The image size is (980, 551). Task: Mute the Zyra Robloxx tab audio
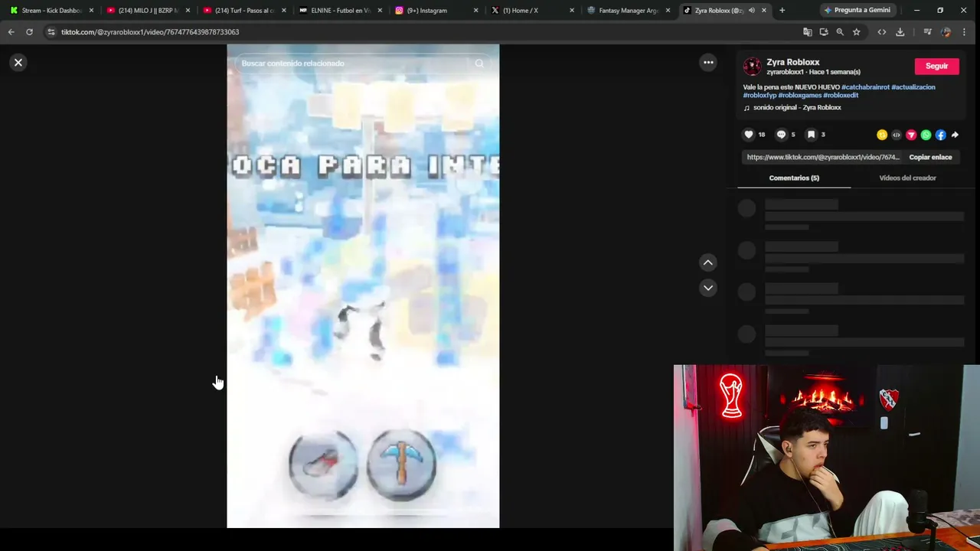coord(751,11)
